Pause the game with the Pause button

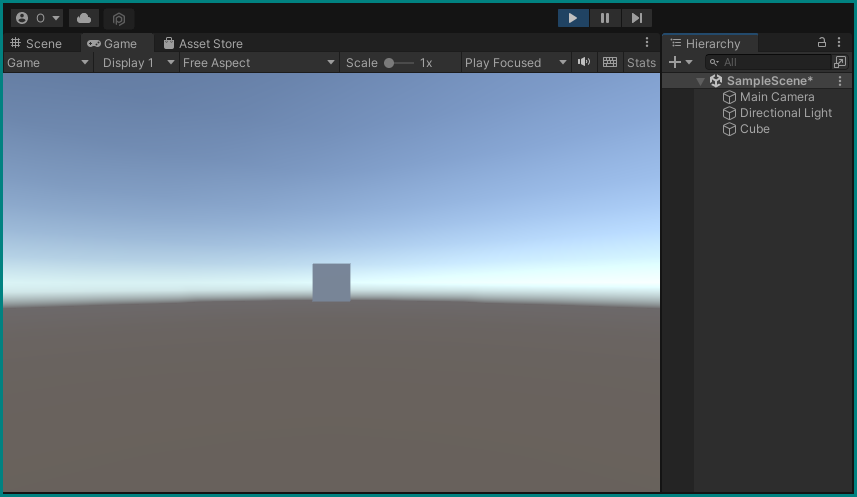(x=605, y=18)
